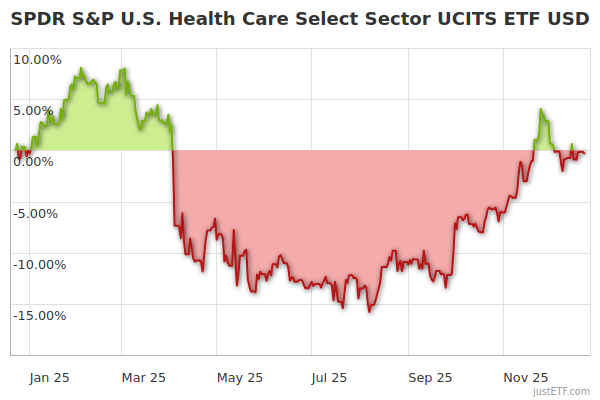Click the Jan 25 date label
The width and height of the screenshot is (600, 400).
coord(49,377)
